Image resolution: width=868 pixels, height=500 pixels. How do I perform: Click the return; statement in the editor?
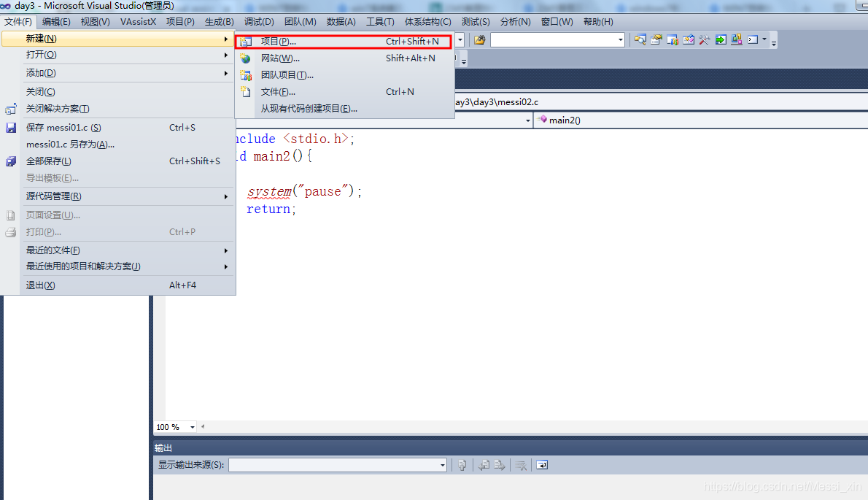pos(271,209)
